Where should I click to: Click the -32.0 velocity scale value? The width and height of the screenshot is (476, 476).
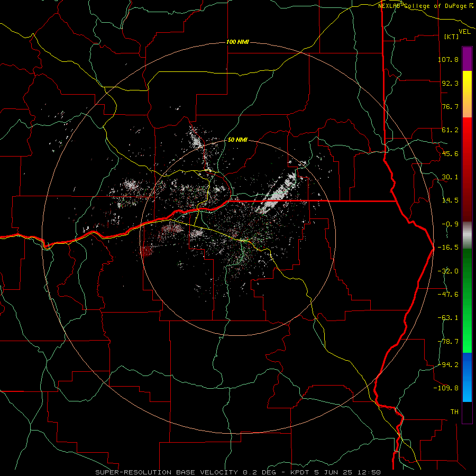point(448,271)
